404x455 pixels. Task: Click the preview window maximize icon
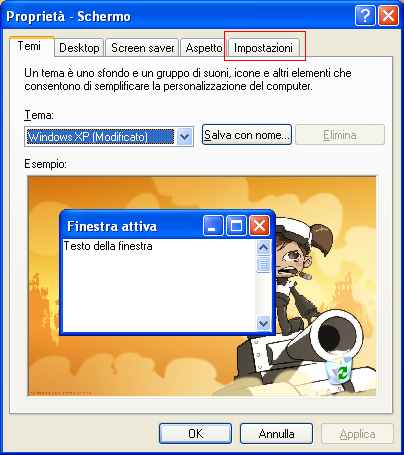[236, 226]
